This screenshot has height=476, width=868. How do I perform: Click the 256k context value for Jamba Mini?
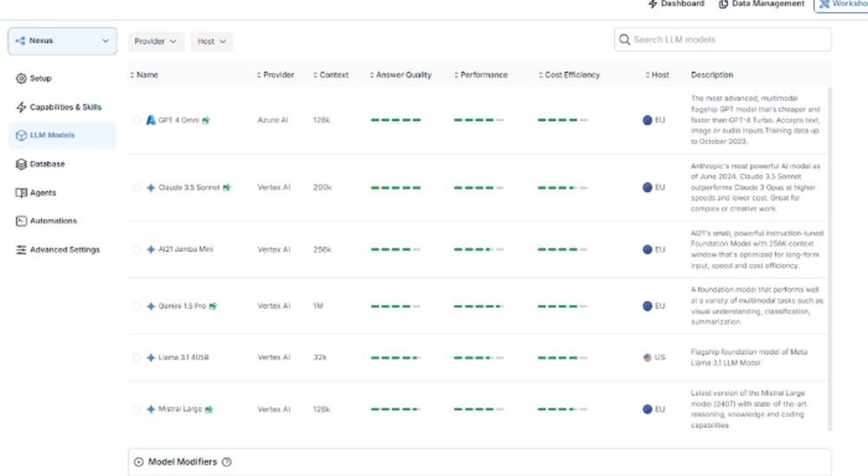322,250
